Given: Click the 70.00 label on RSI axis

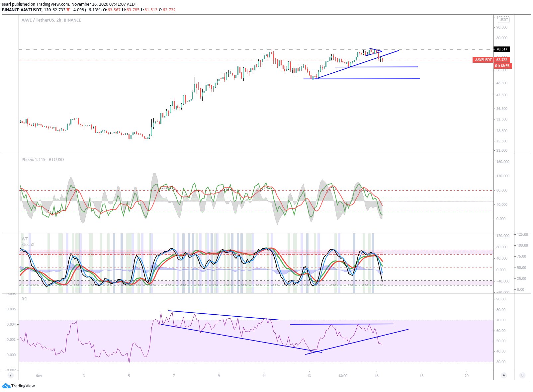Looking at the screenshot, I should (501, 320).
